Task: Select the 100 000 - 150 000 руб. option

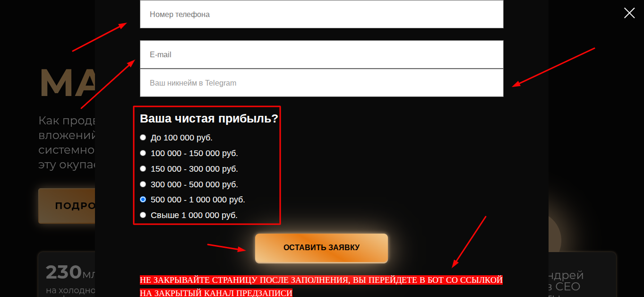Action: 143,153
